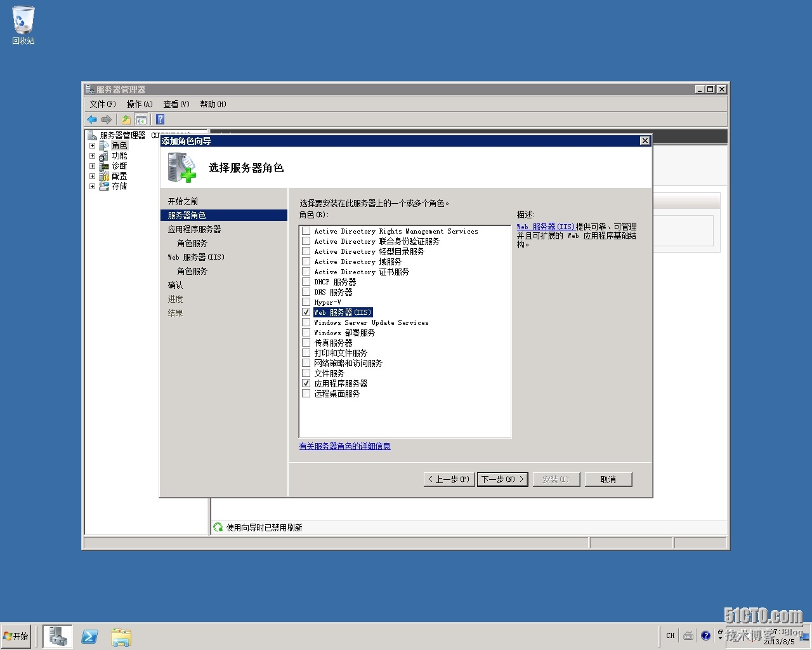Viewport: 812px width, 650px height.
Task: Click the 上一步(P) back button
Action: click(449, 479)
